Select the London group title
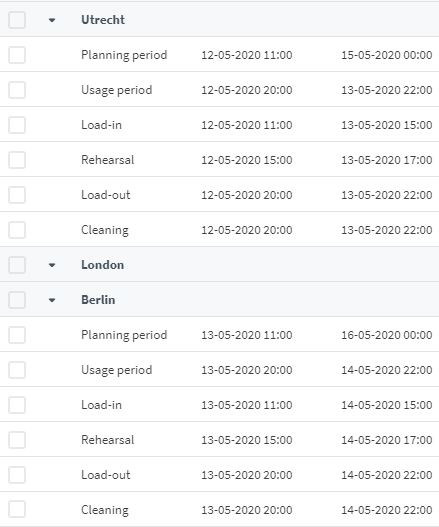 pyautogui.click(x=103, y=265)
